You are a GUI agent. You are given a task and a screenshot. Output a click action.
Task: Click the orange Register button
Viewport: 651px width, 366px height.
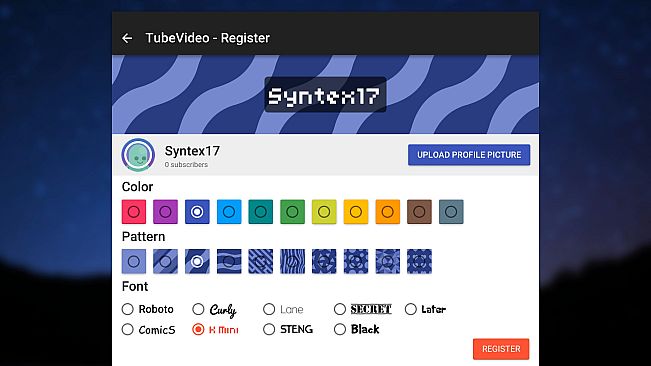pos(501,349)
